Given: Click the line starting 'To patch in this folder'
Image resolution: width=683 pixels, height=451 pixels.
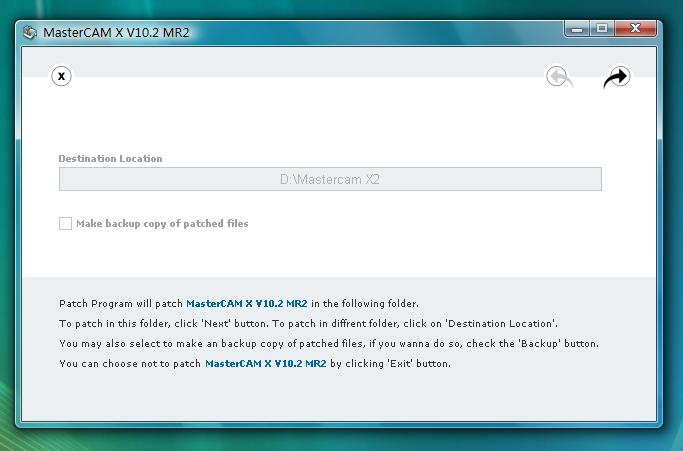Looking at the screenshot, I should (308, 324).
